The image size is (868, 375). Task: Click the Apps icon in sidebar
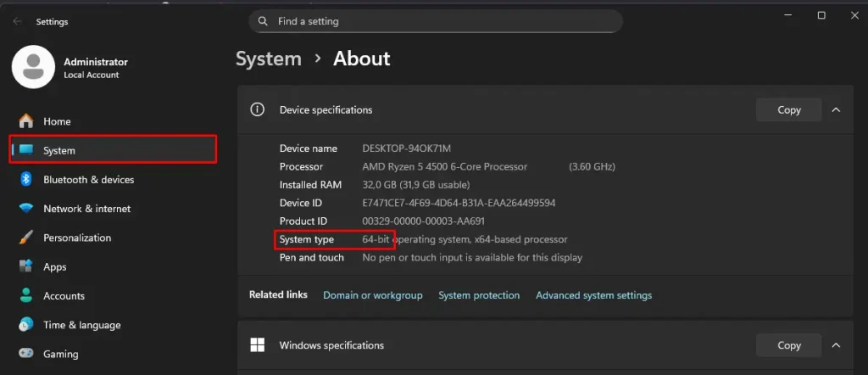point(26,267)
